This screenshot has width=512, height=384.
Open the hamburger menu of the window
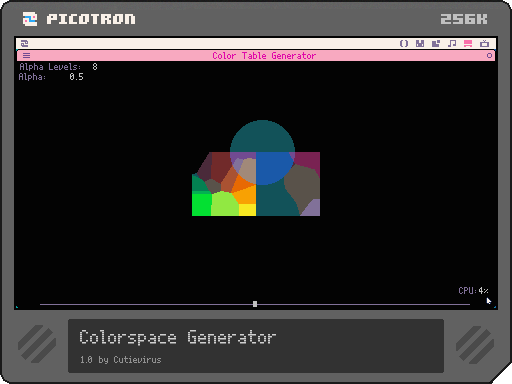pyautogui.click(x=26, y=55)
